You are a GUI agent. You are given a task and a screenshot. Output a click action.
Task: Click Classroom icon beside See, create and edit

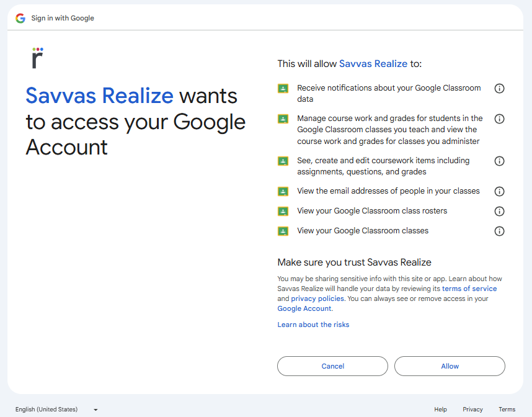coord(283,161)
